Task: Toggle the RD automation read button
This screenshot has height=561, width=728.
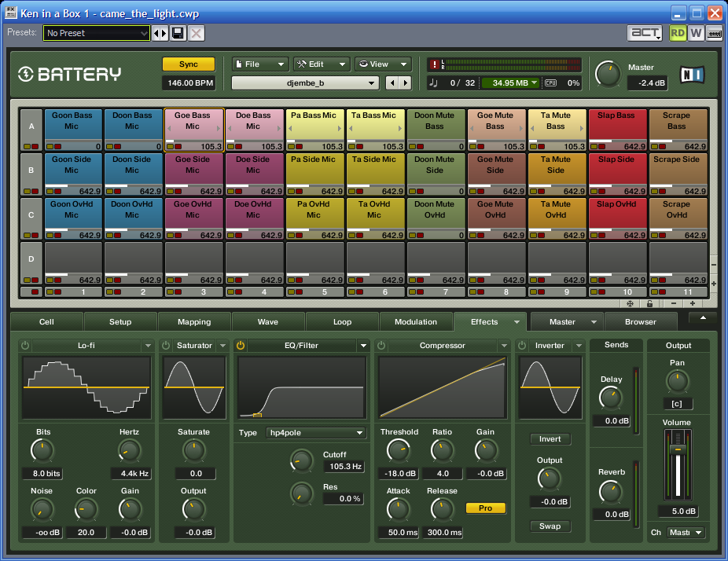Action: (678, 33)
